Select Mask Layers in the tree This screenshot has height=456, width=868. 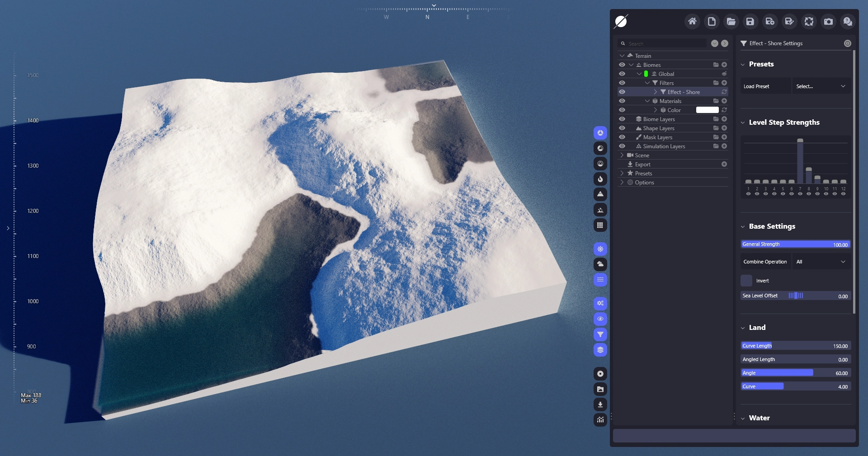[657, 137]
